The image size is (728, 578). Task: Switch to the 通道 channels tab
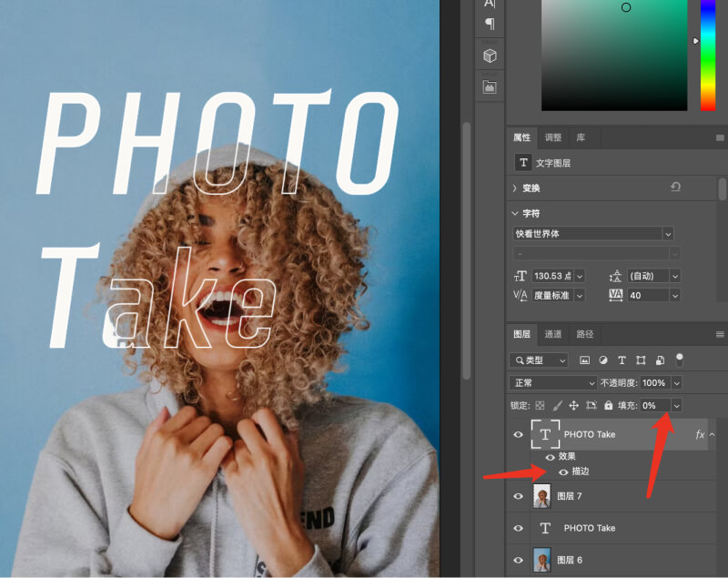553,334
